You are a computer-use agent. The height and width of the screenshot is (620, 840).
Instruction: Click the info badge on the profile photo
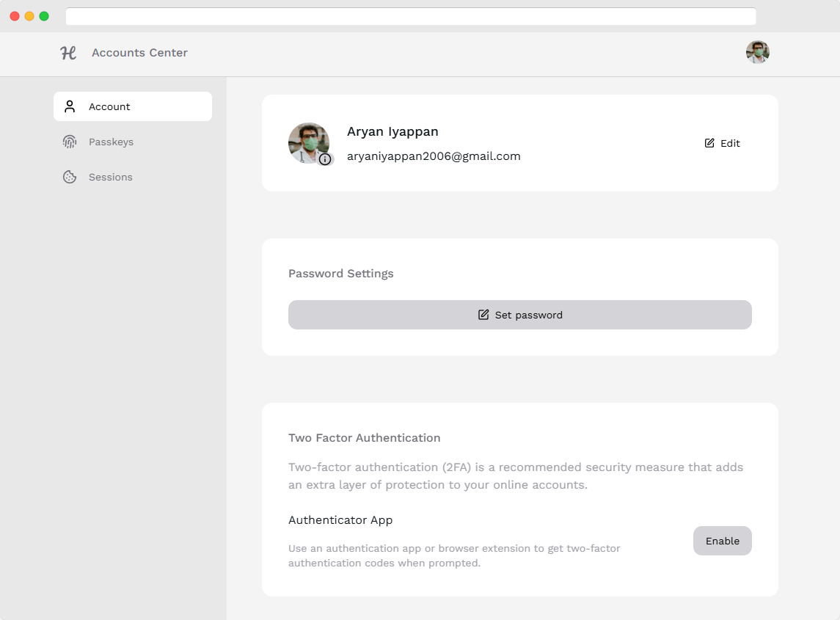[x=325, y=158]
